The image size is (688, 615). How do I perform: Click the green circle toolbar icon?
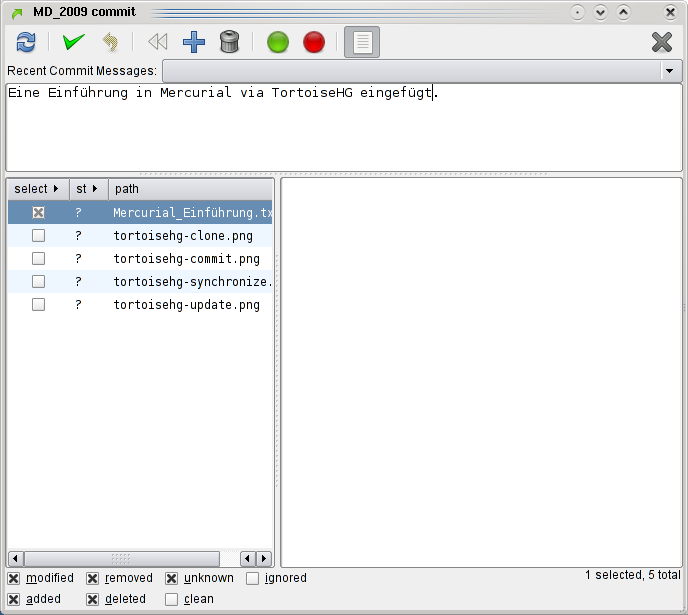point(278,42)
